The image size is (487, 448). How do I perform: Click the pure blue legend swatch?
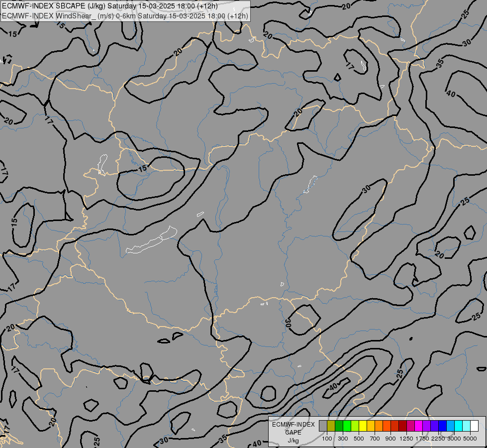tap(443, 426)
